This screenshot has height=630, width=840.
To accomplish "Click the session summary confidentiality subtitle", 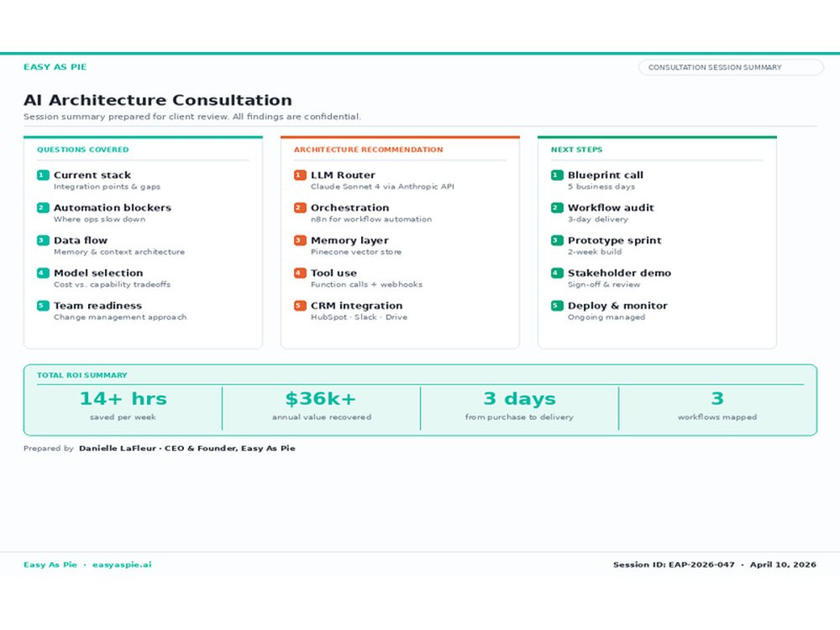I will pyautogui.click(x=192, y=117).
